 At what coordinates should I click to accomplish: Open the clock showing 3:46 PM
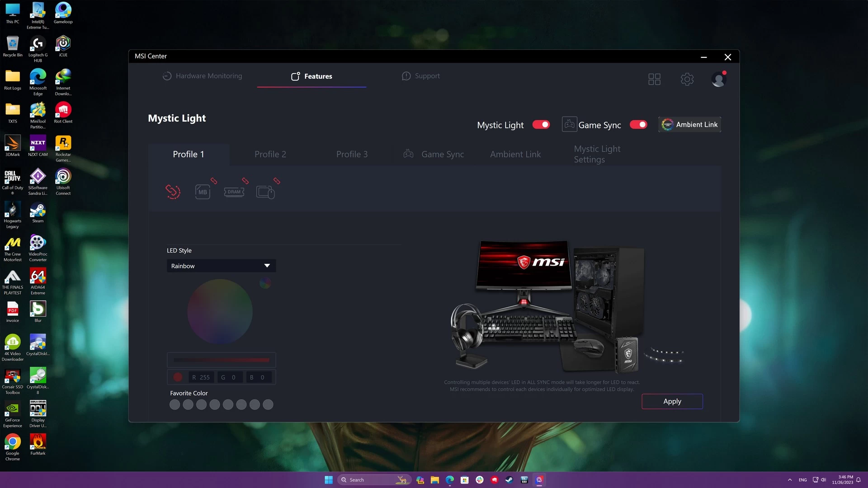pyautogui.click(x=842, y=480)
